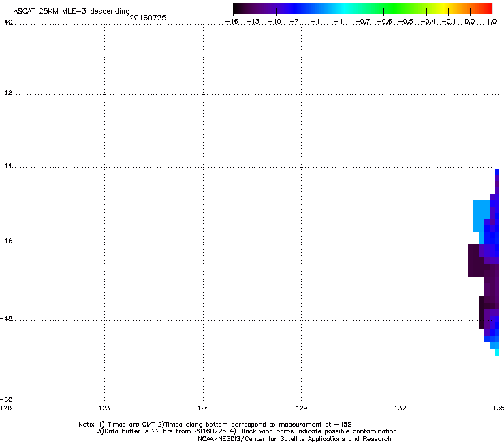The image size is (504, 443).
Task: Click the colorbar label "1.0"
Action: pos(492,22)
